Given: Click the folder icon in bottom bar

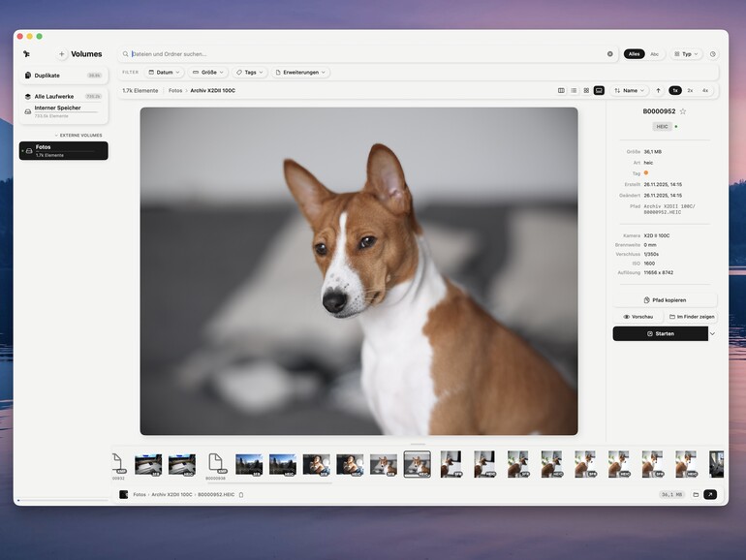Looking at the screenshot, I should (x=696, y=495).
